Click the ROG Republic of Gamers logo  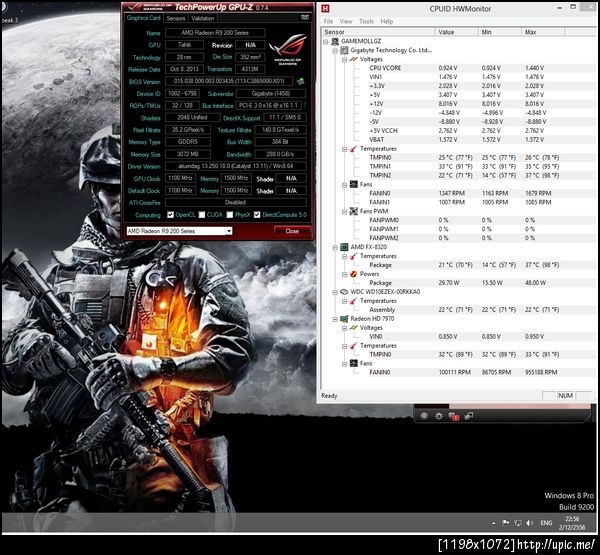point(288,49)
